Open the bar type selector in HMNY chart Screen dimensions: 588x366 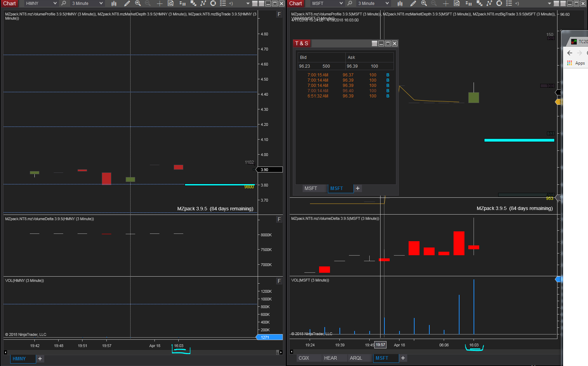(x=114, y=3)
